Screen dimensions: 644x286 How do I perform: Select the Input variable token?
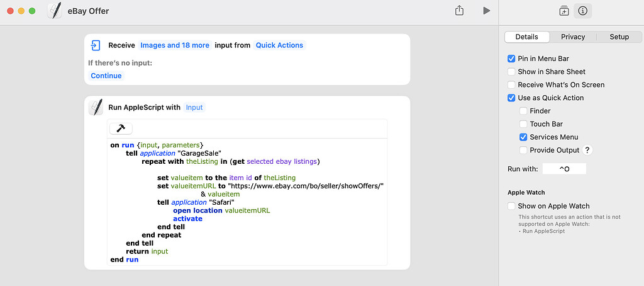194,107
